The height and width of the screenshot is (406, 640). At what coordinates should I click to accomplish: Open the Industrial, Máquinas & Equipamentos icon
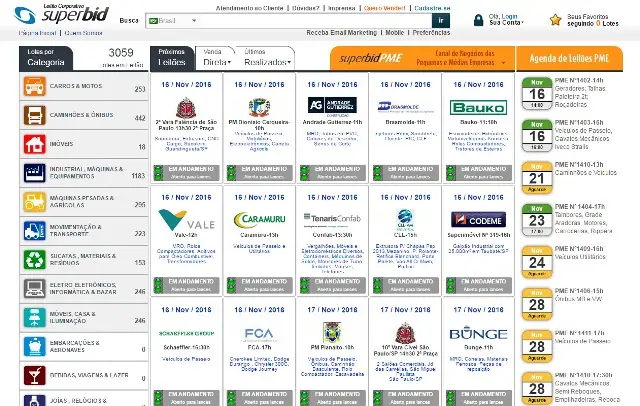point(34,173)
